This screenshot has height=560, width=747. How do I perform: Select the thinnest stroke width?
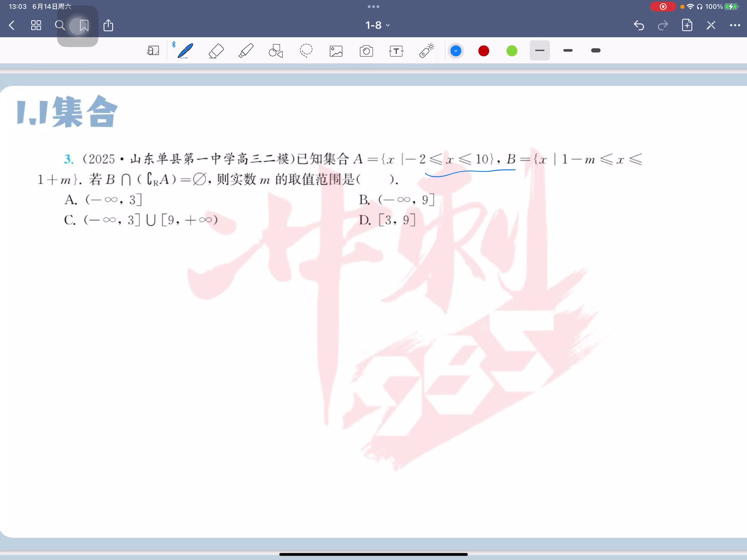click(540, 51)
